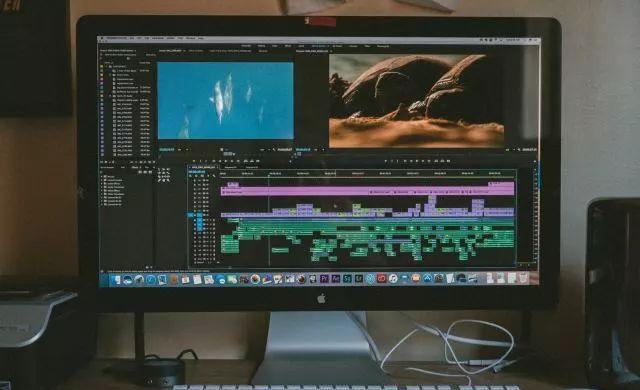The image size is (640, 390).
Task: Click the source monitor settings wrench icon
Action: (275, 150)
